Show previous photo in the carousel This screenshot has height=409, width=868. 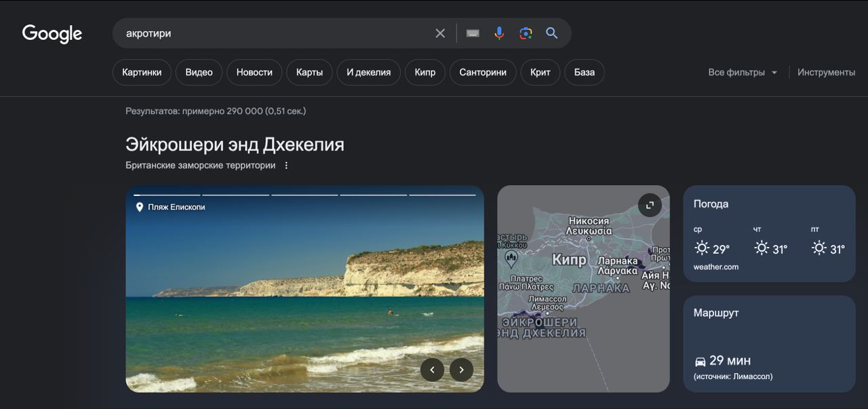(x=432, y=370)
